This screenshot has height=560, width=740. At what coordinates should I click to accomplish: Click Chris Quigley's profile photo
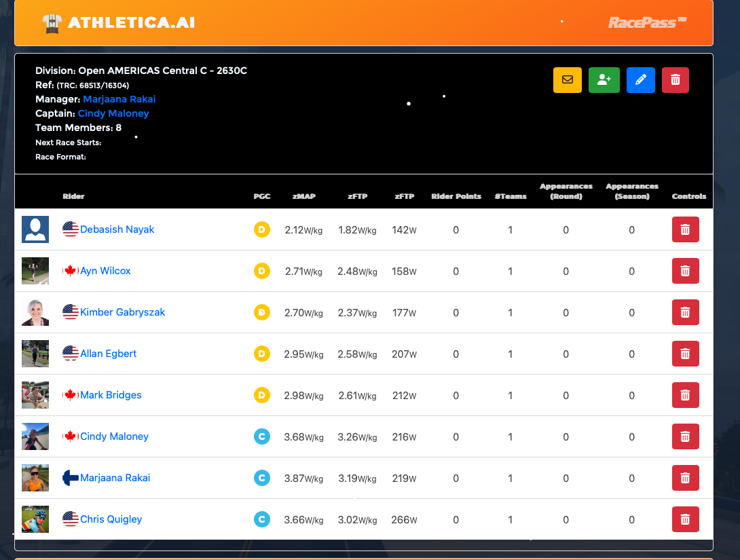point(35,519)
